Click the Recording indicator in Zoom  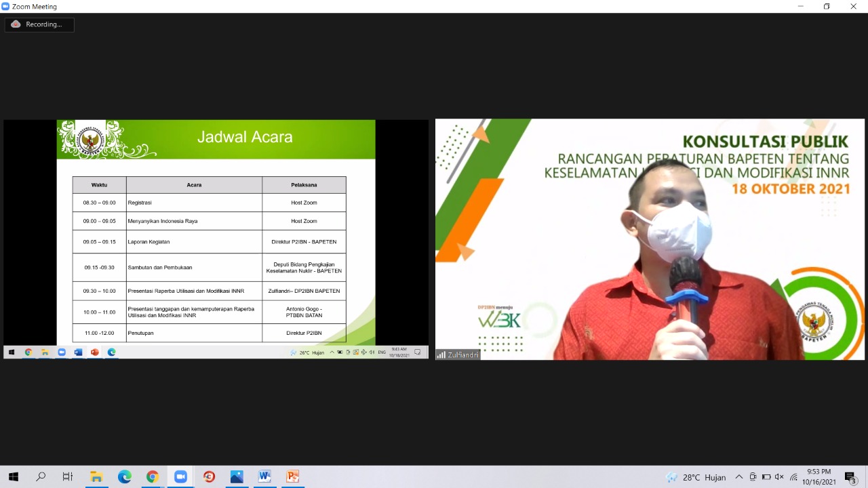point(39,24)
